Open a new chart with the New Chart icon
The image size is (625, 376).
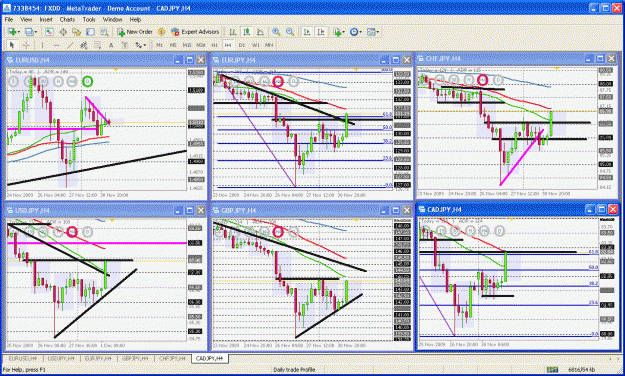pos(12,32)
